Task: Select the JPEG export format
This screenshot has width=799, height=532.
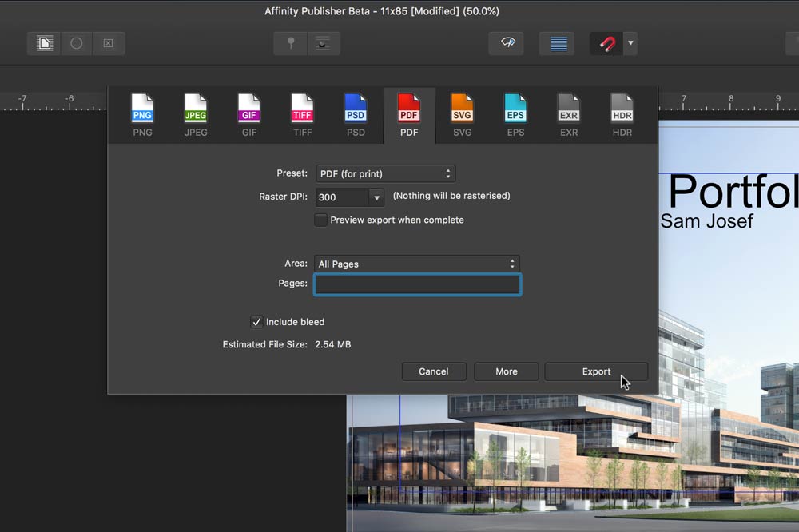Action: pyautogui.click(x=196, y=116)
